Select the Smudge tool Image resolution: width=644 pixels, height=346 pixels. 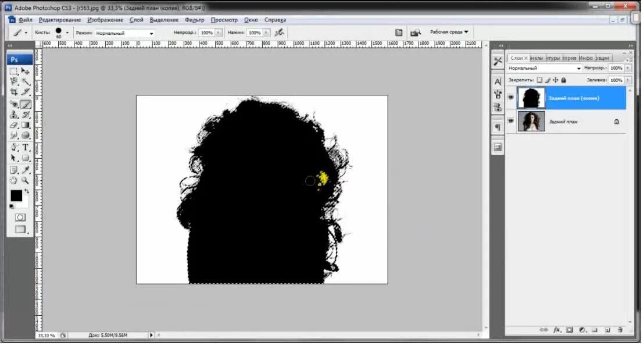point(13,135)
